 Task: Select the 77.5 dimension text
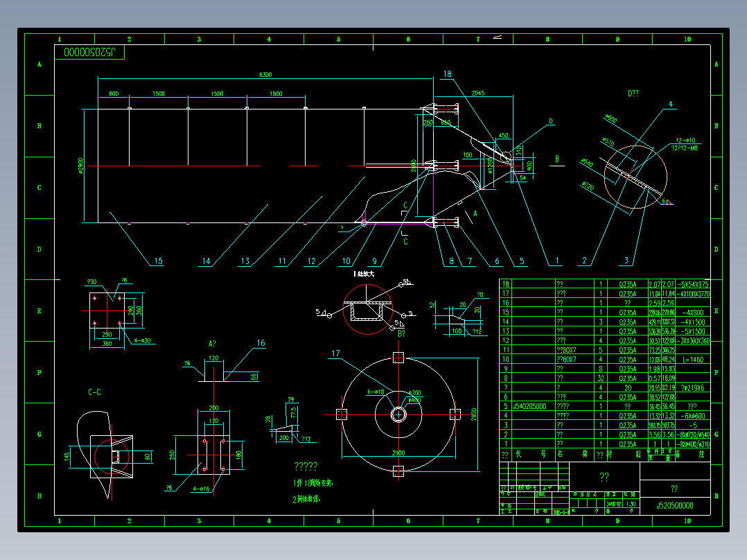pos(293,412)
